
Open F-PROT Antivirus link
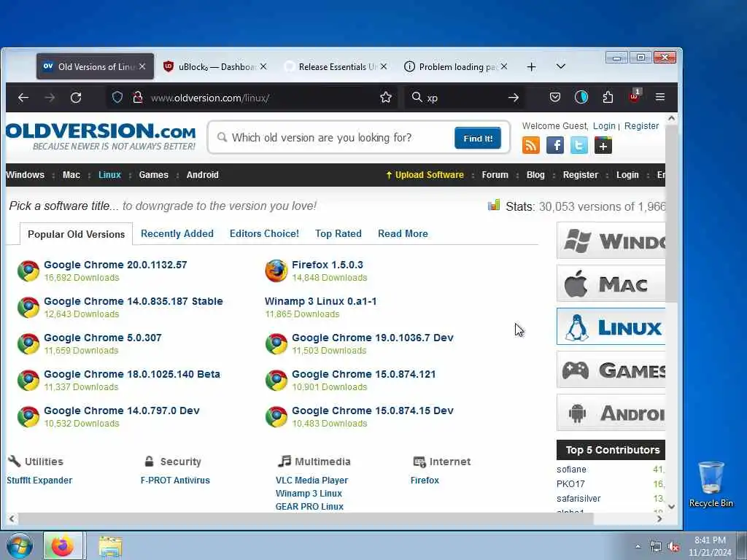175,480
